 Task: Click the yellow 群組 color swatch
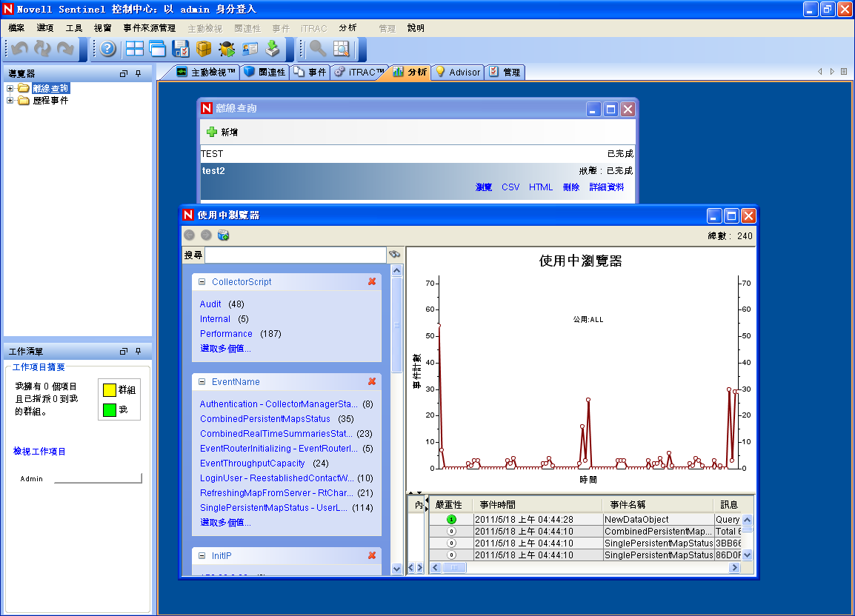point(109,390)
